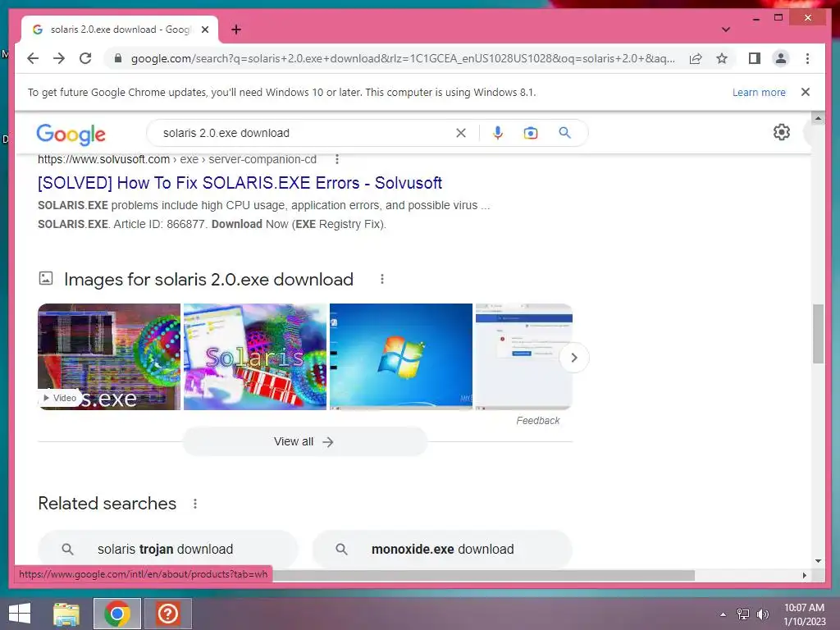Screen dimensions: 840x630
Task: Open the How To Fix SOLARIS.EXE Errors result
Action: tap(240, 183)
